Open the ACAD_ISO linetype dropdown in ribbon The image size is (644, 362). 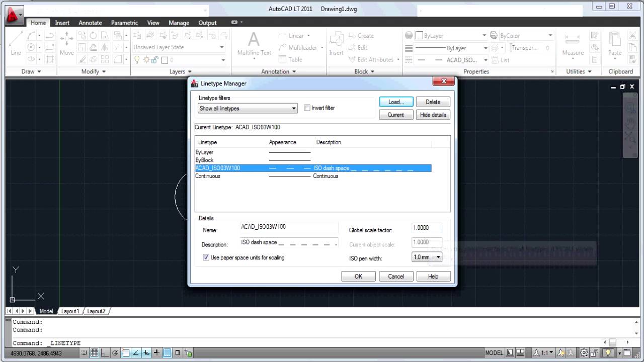tap(452, 60)
